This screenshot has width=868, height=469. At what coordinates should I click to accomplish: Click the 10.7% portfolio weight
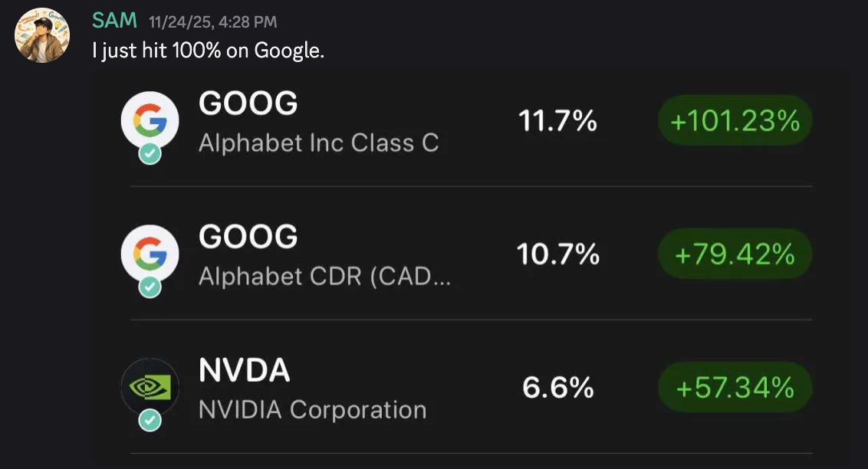tap(557, 254)
